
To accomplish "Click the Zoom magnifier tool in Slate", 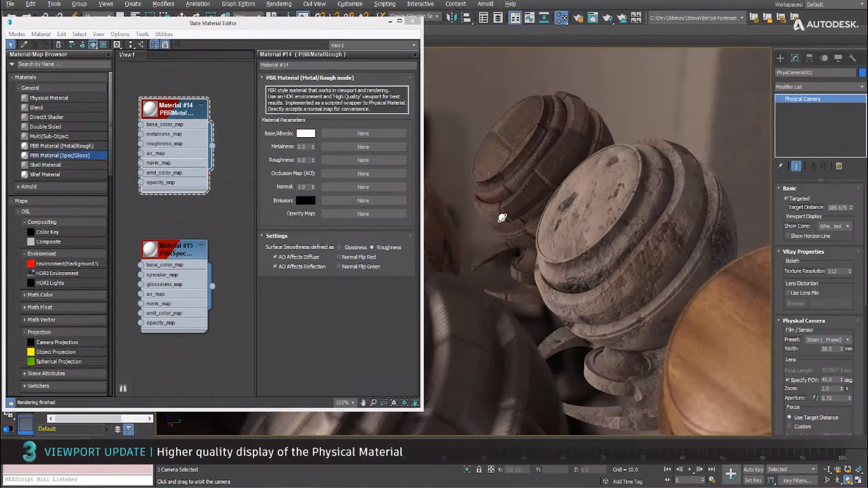I will click(374, 402).
